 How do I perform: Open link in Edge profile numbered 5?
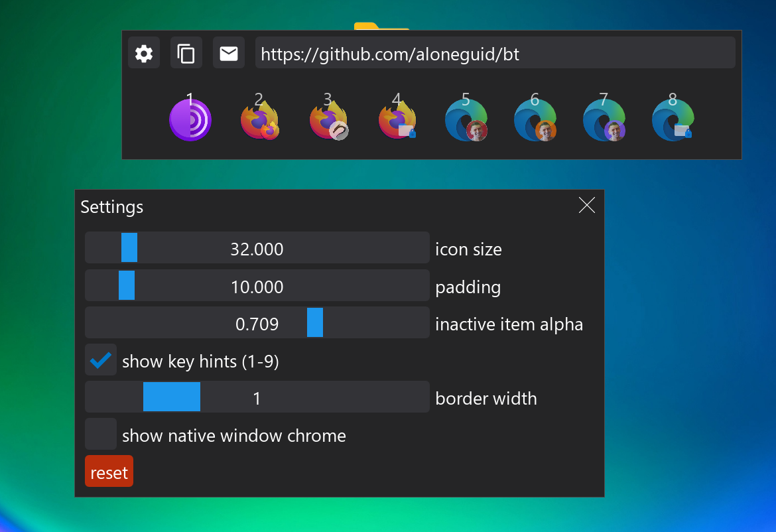(x=466, y=120)
